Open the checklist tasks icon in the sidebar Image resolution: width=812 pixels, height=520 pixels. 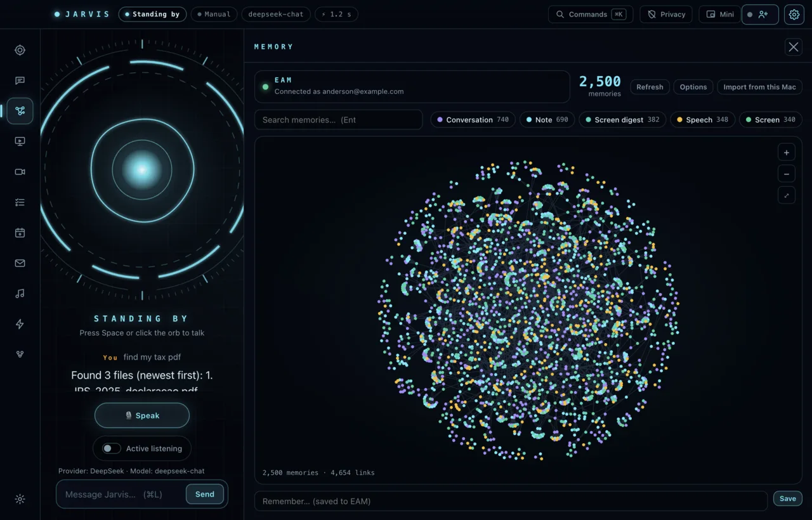point(20,202)
